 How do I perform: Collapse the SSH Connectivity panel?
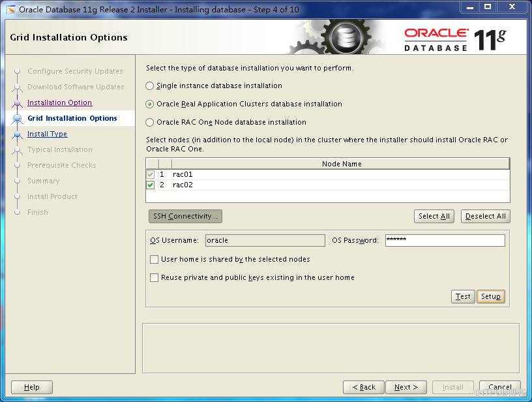[x=185, y=216]
